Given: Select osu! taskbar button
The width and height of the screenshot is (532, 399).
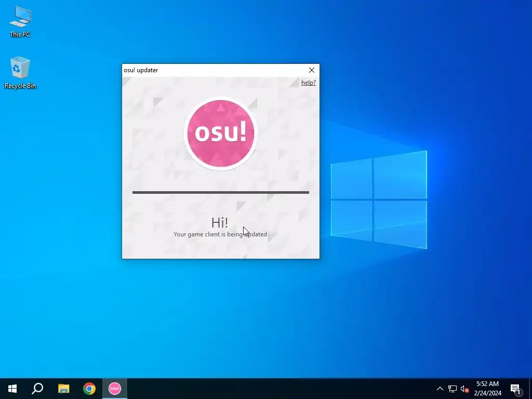Looking at the screenshot, I should [115, 389].
